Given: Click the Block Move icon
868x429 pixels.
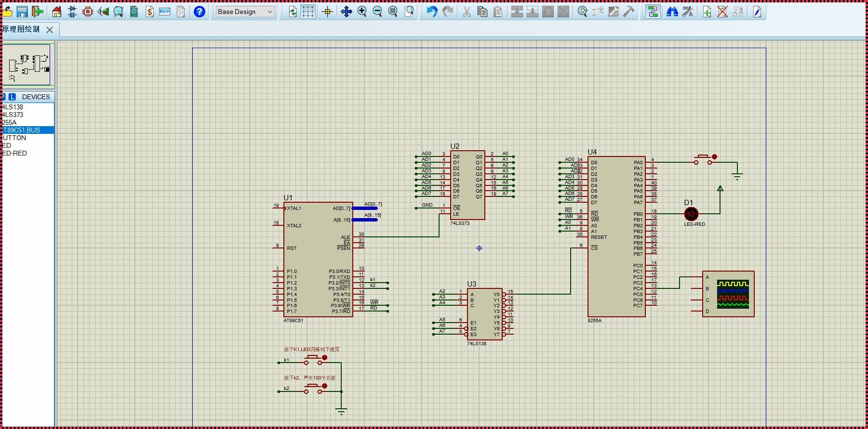Looking at the screenshot, I should click(532, 12).
